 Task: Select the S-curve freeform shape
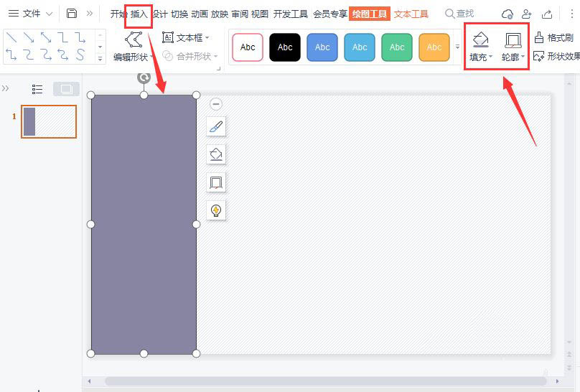pyautogui.click(x=80, y=55)
